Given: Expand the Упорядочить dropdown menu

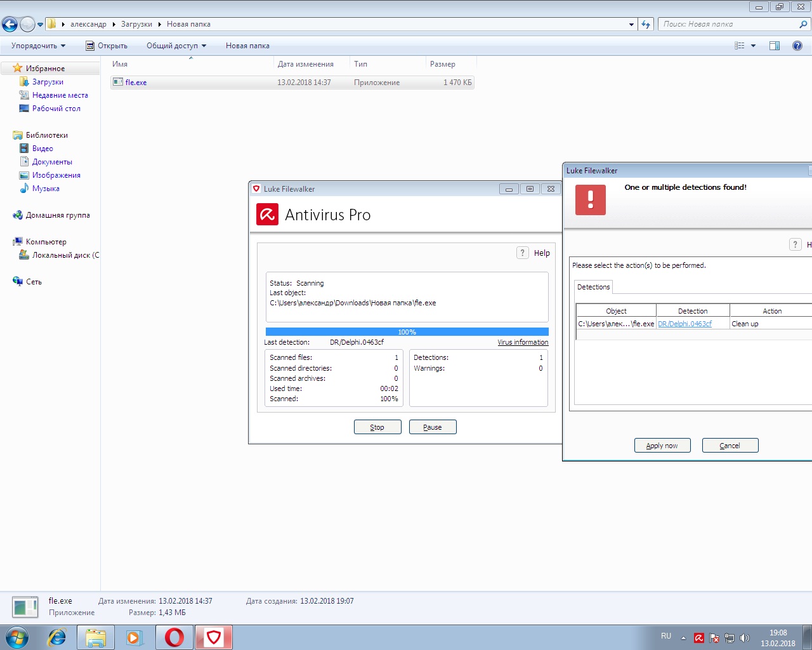Looking at the screenshot, I should coord(38,46).
